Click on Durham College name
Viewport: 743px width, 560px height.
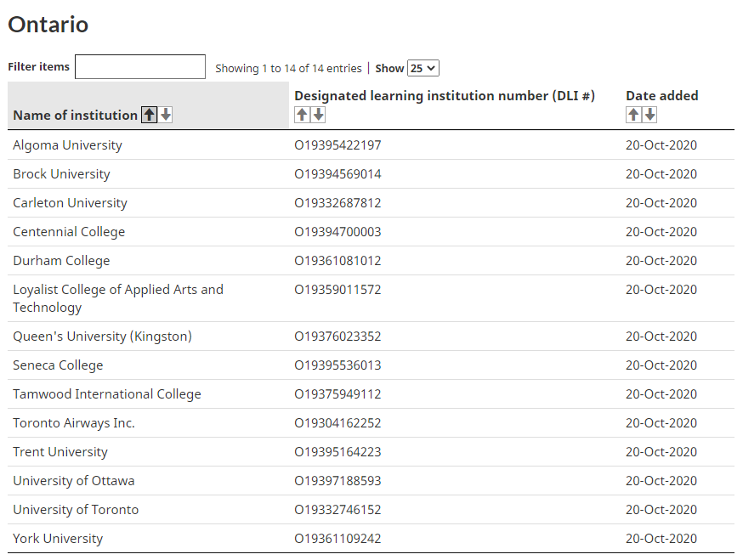point(61,261)
